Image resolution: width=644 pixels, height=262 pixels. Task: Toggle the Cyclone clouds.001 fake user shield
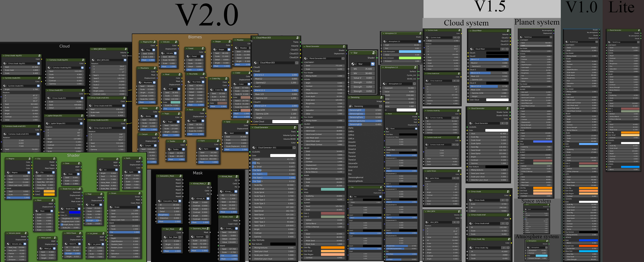[x=38, y=86]
